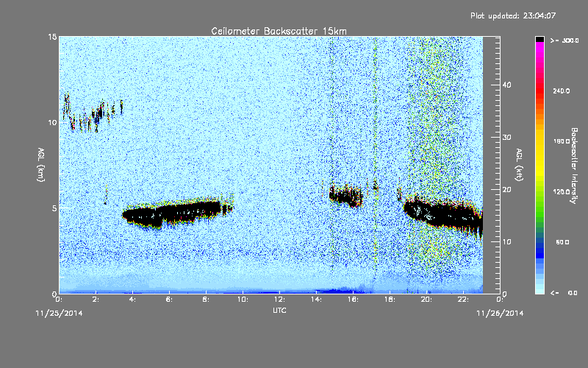Viewport: 588px width, 368px height.
Task: Click the '>= 300.0' colorbar label
Action: coord(564,40)
